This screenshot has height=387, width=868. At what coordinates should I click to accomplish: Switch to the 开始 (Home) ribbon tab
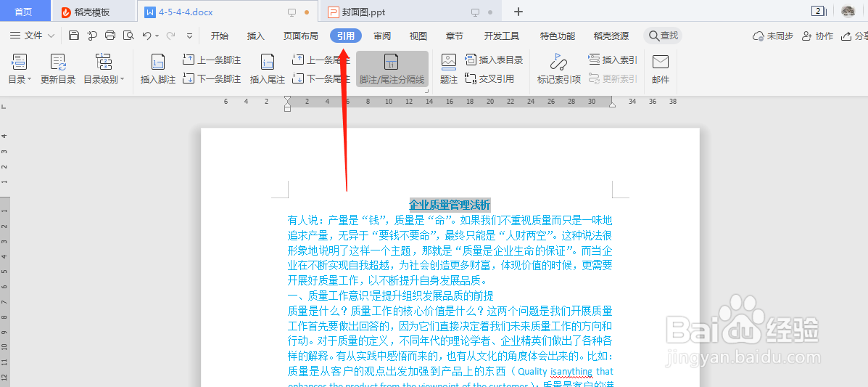tap(219, 36)
